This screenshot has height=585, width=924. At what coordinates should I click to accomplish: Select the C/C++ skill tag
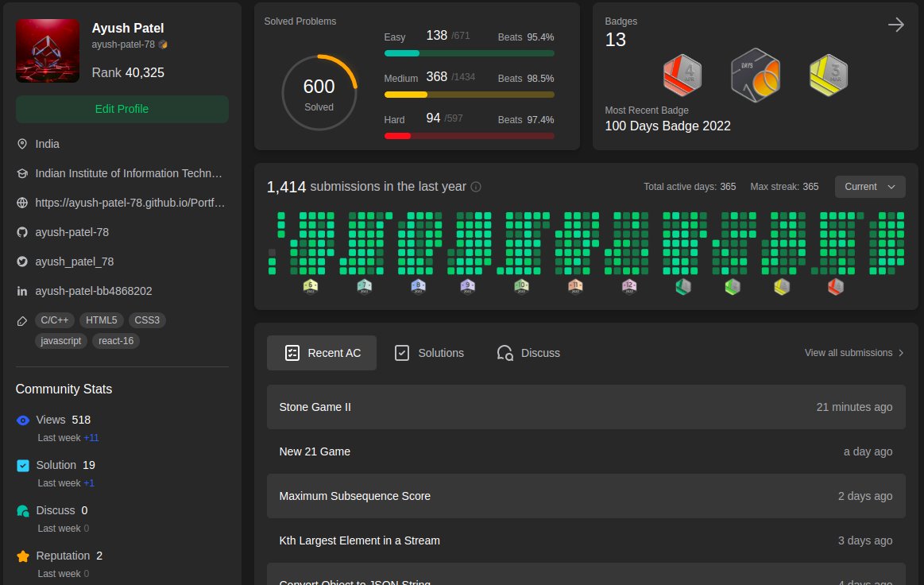[x=54, y=320]
